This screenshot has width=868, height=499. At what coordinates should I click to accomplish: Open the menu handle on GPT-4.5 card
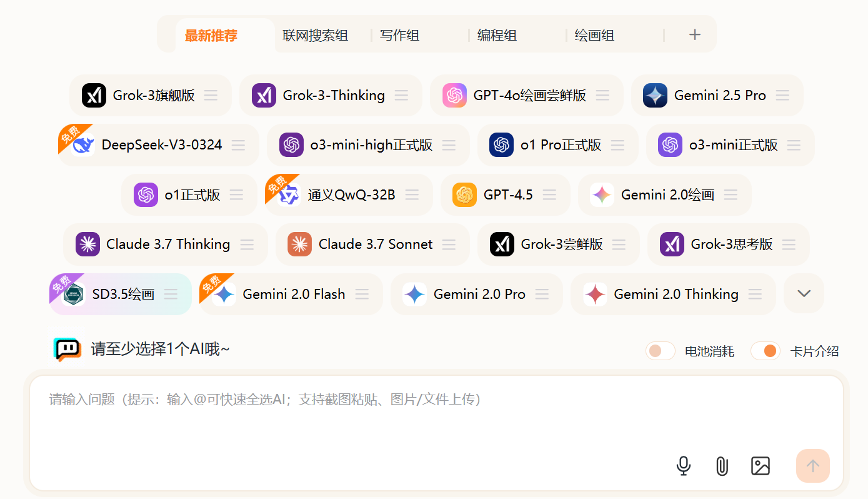[549, 194]
